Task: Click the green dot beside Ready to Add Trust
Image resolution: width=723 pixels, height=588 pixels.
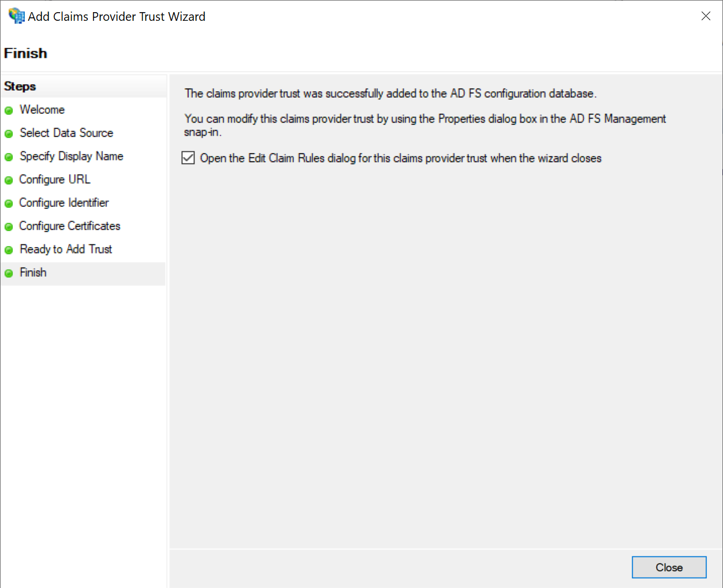Action: [9, 250]
